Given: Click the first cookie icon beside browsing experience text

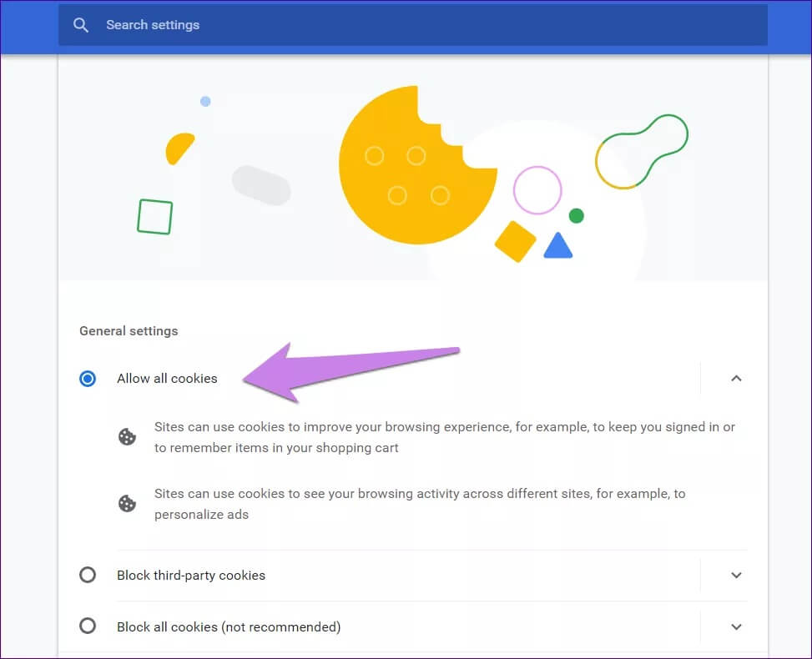Looking at the screenshot, I should pos(127,437).
